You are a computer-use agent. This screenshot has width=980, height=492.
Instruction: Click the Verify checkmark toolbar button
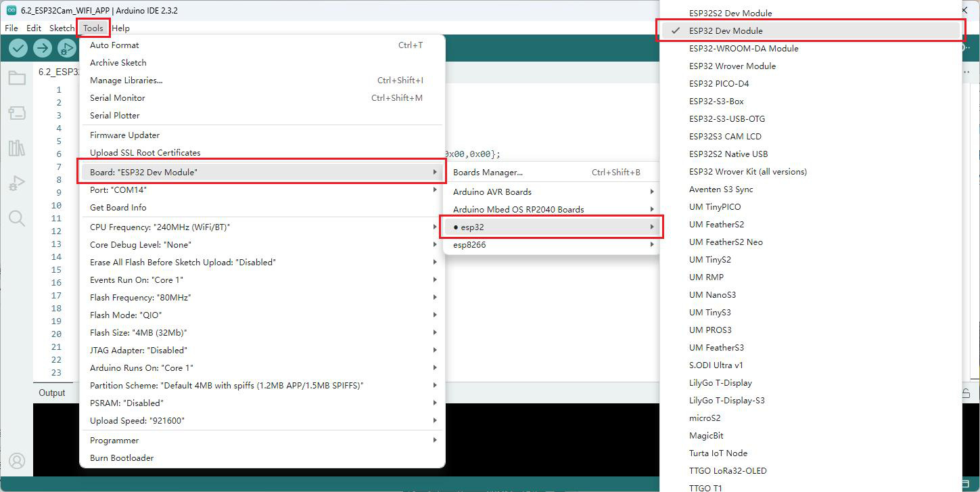(x=18, y=48)
